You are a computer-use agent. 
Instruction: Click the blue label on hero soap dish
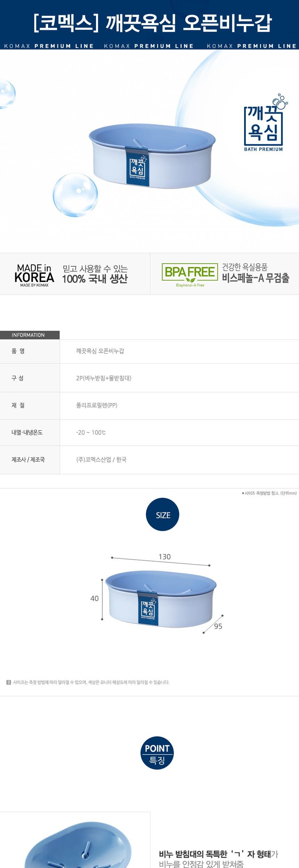pyautogui.click(x=137, y=167)
